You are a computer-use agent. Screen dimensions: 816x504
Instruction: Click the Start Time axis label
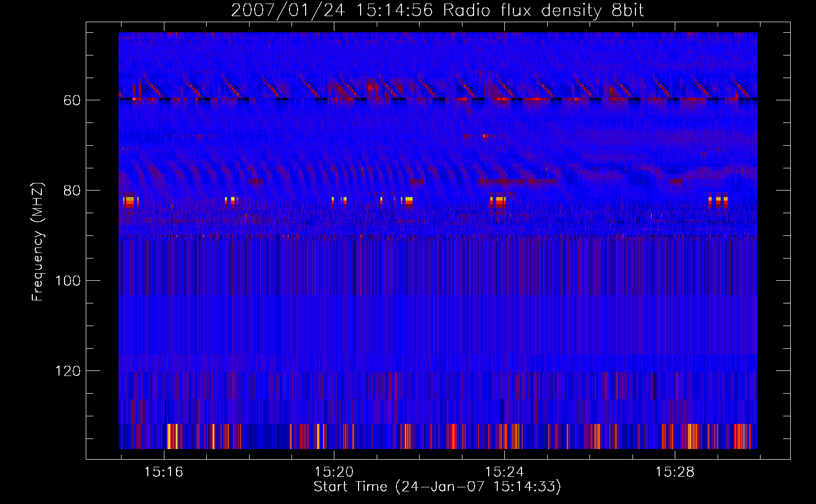(437, 486)
